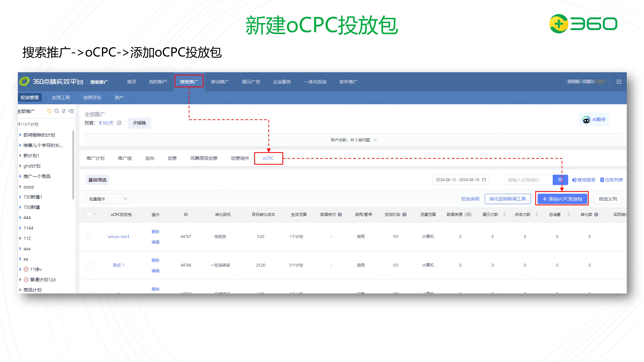Click help icon next to 转化数

(596, 215)
